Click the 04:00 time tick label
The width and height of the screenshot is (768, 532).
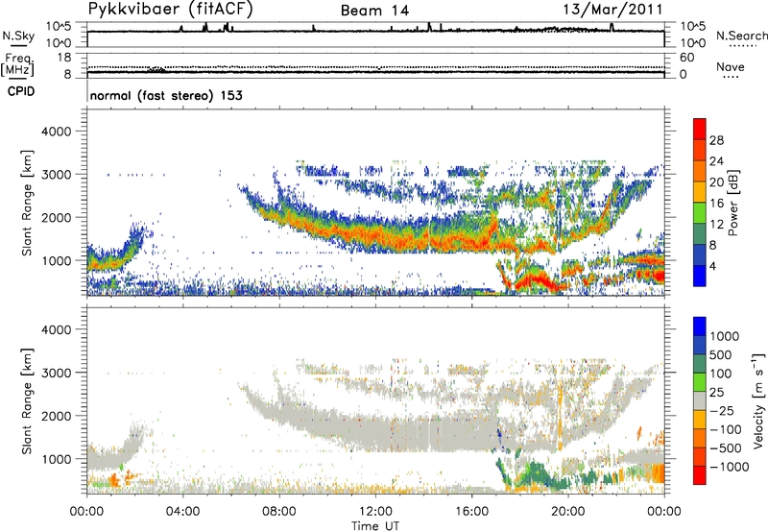(182, 512)
